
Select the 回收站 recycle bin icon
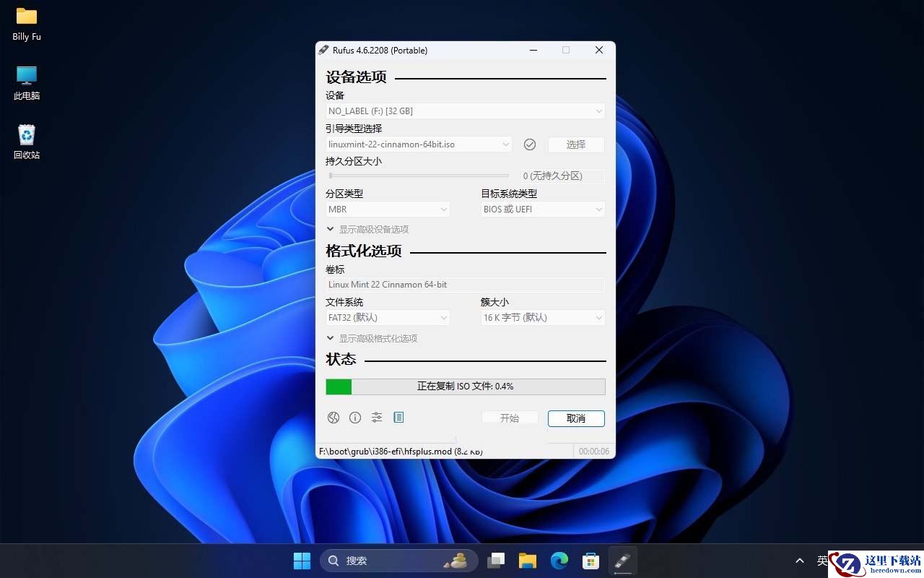coord(27,142)
